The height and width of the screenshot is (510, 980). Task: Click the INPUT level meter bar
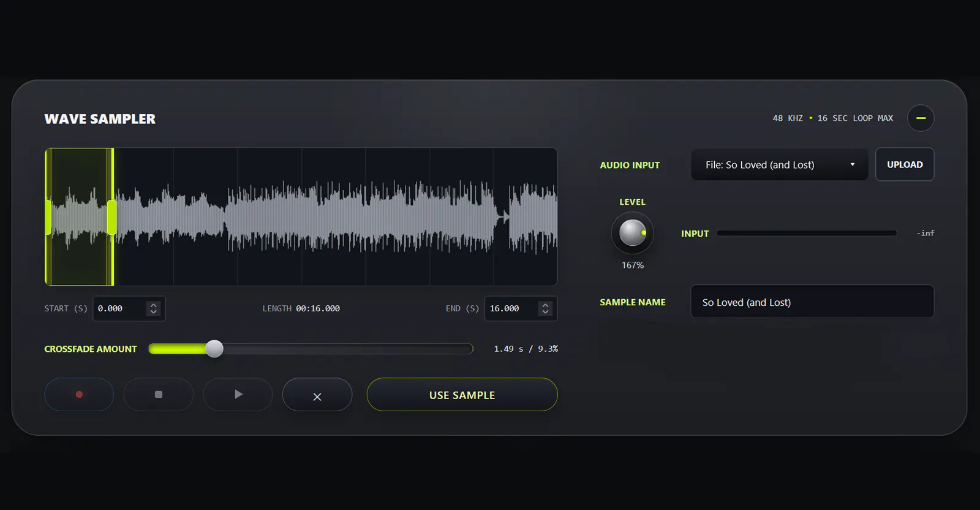pyautogui.click(x=807, y=233)
